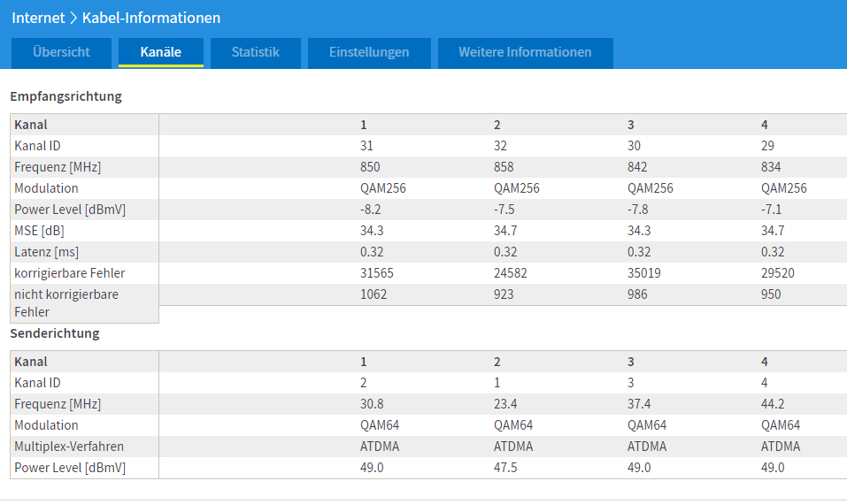Viewport: 847px width, 504px height.
Task: Click downstream Kanal ID value 29
Action: pyautogui.click(x=767, y=146)
